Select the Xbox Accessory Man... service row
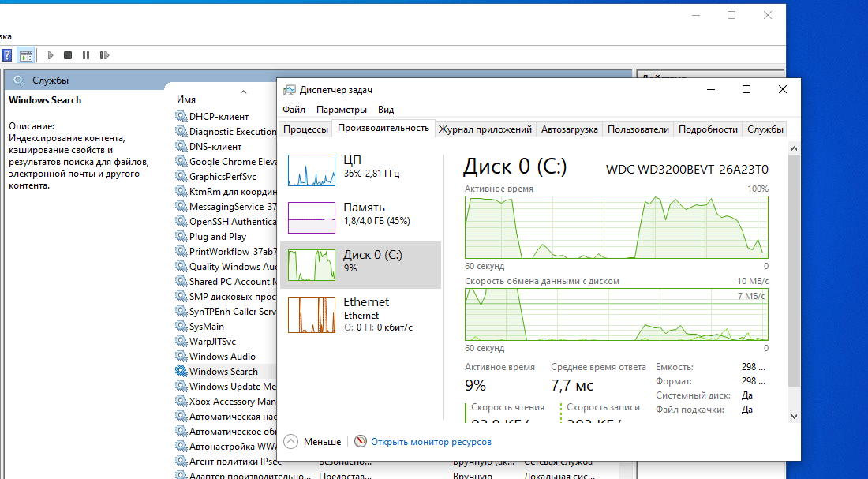This screenshot has height=479, width=868. (226, 401)
